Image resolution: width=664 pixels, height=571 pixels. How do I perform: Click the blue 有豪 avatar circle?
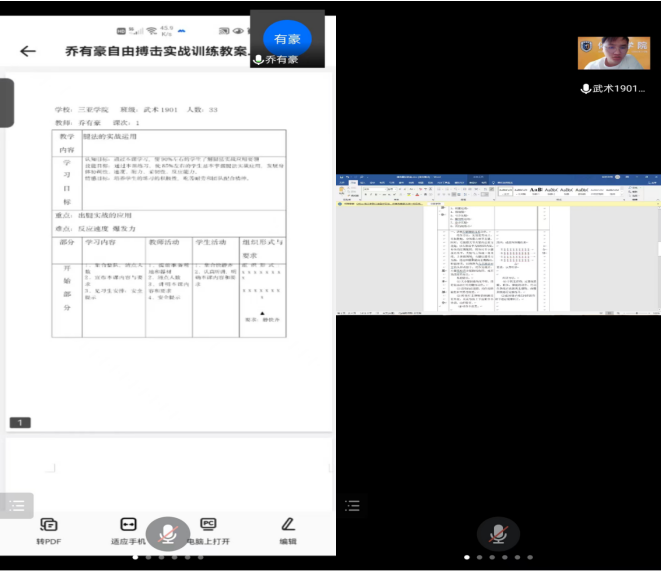click(x=287, y=38)
